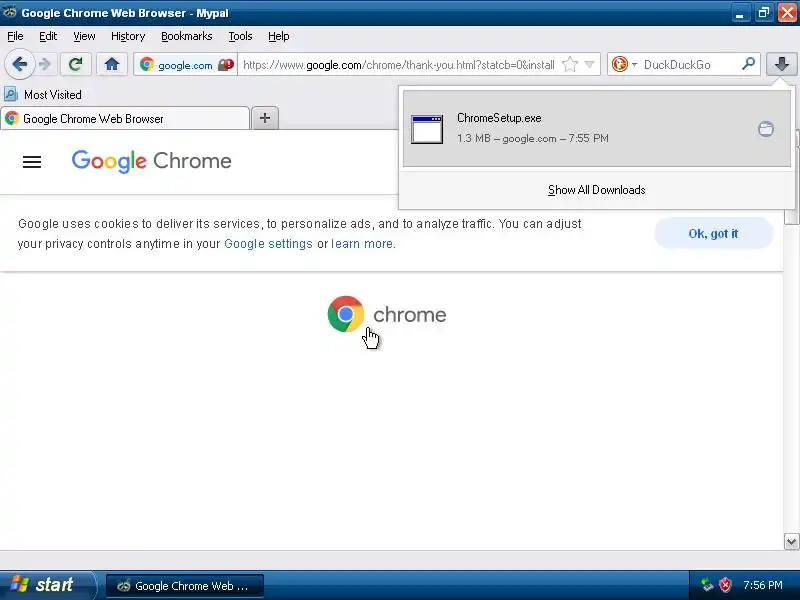Click the round Chrome logo in page center
800x600 pixels.
coord(345,314)
